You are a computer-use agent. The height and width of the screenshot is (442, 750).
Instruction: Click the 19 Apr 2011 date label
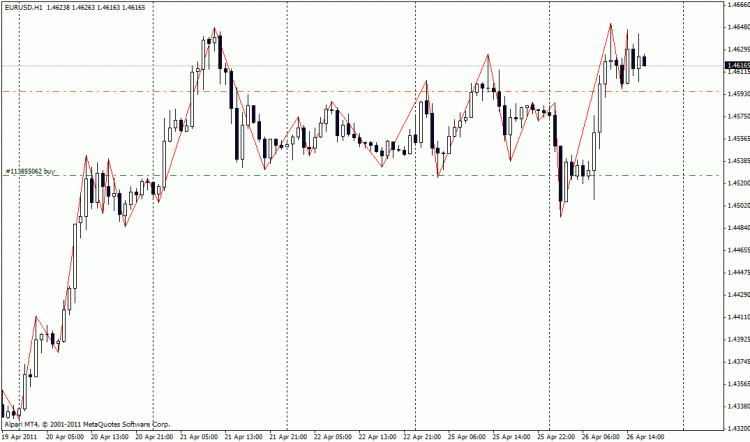tap(19, 436)
